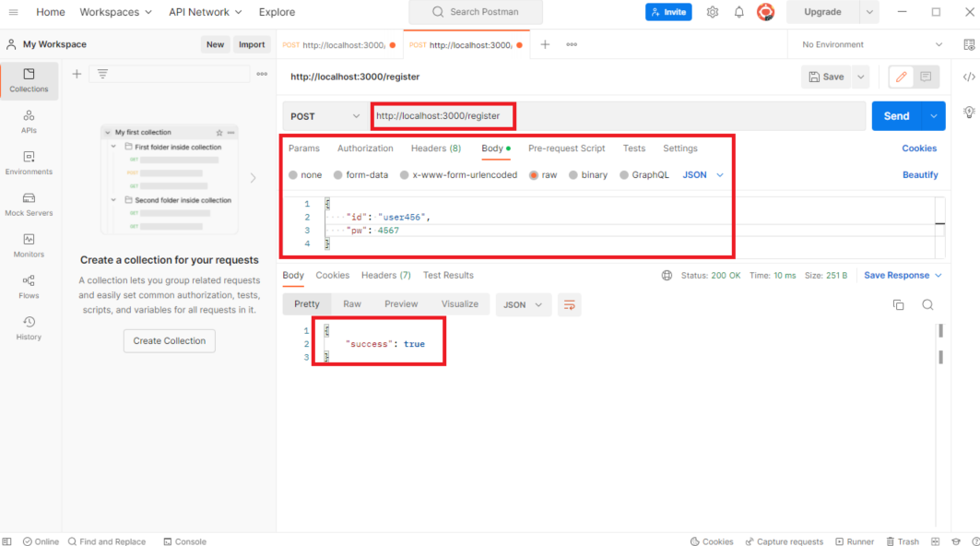Add a new collection with plus icon
The image size is (980, 546).
point(77,74)
